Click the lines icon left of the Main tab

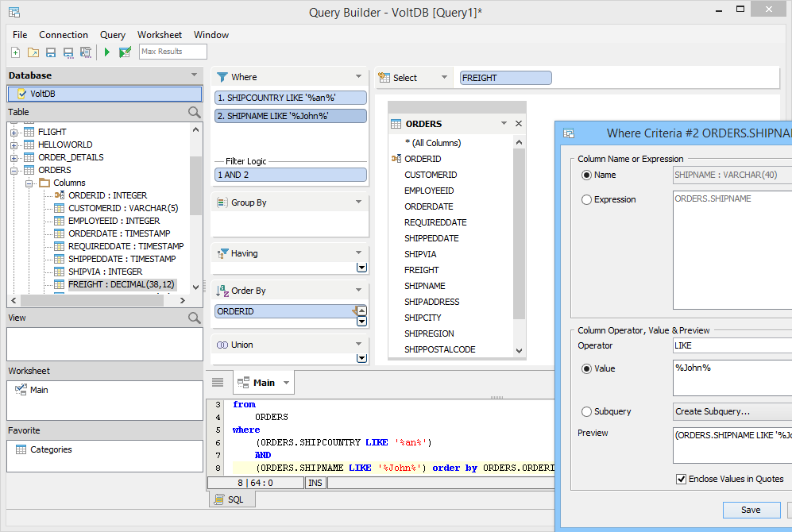(218, 382)
